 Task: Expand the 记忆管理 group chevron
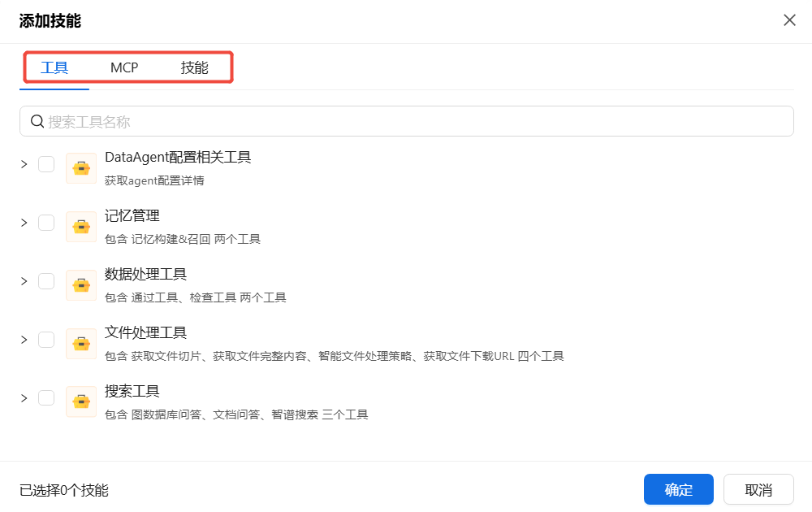click(x=24, y=223)
